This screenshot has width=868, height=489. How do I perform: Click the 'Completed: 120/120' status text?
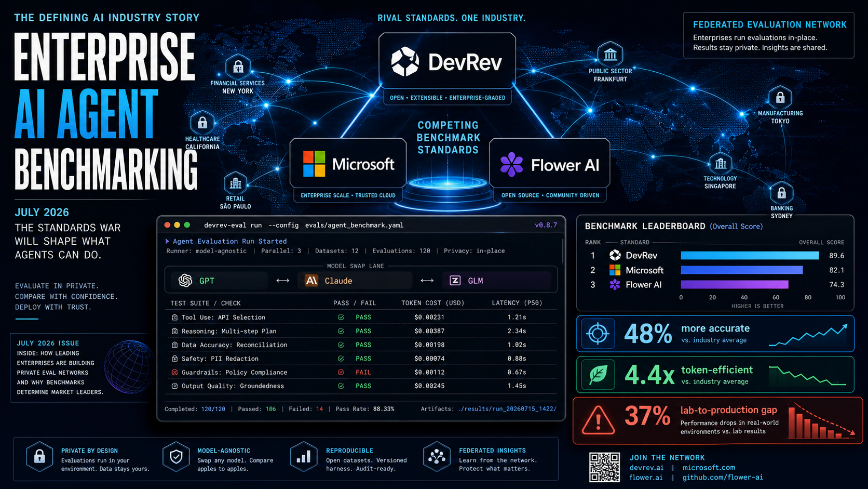pos(195,409)
